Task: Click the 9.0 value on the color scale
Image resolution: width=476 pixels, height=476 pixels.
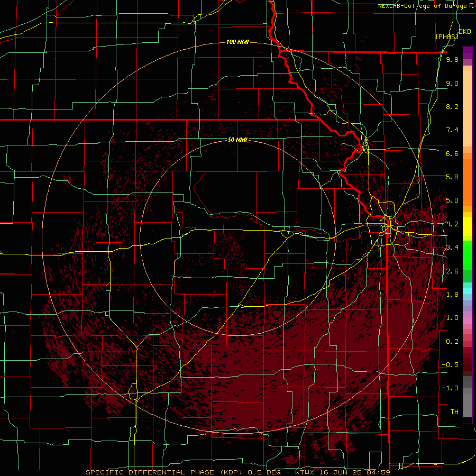Action: coord(452,83)
